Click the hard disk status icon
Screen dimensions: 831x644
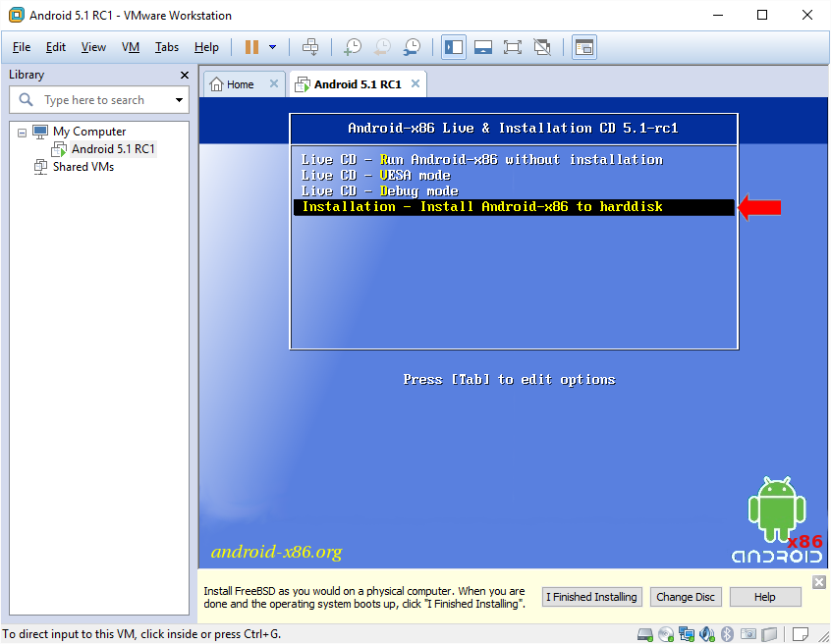tap(645, 634)
